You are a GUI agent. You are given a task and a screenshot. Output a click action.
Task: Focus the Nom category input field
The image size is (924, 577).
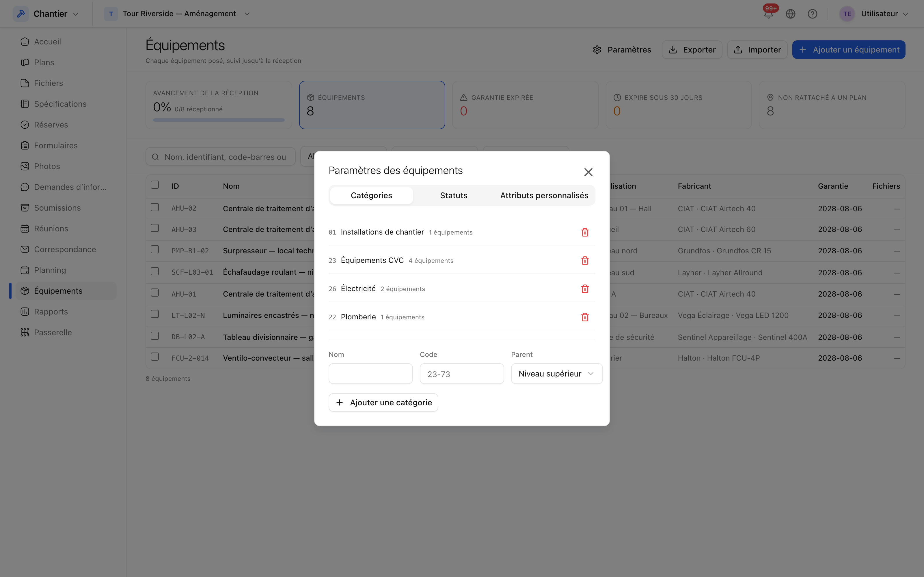click(x=370, y=374)
